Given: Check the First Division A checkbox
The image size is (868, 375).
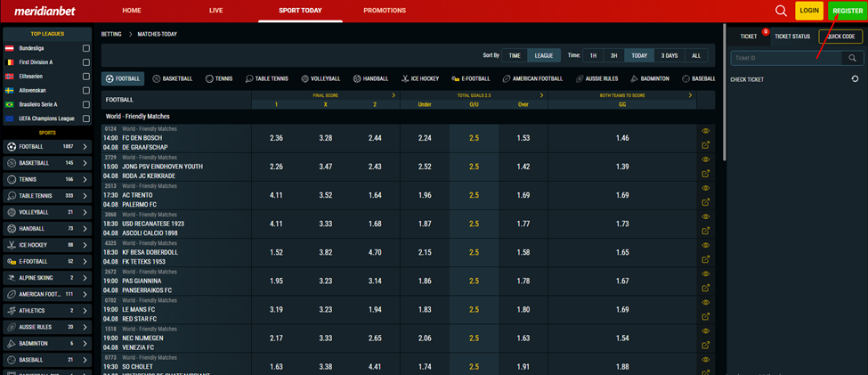Looking at the screenshot, I should pos(85,62).
